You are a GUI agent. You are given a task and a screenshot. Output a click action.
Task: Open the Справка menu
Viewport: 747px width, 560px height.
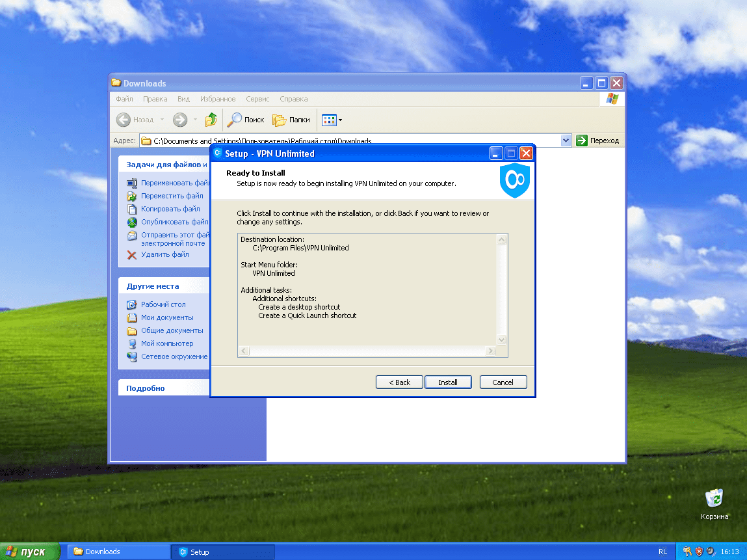293,99
